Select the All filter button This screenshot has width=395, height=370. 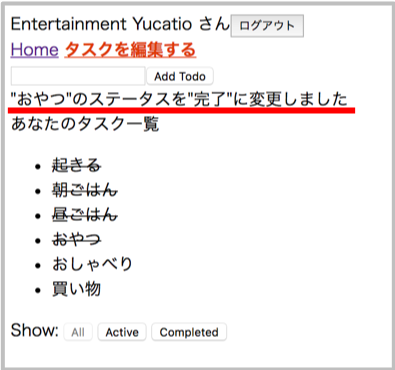tap(78, 332)
